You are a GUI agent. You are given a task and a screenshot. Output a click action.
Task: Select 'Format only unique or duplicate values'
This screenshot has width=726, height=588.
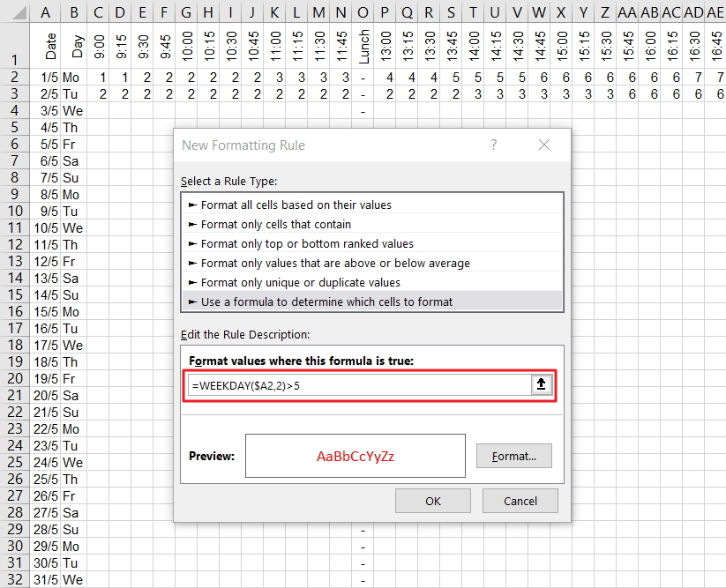coord(371,282)
